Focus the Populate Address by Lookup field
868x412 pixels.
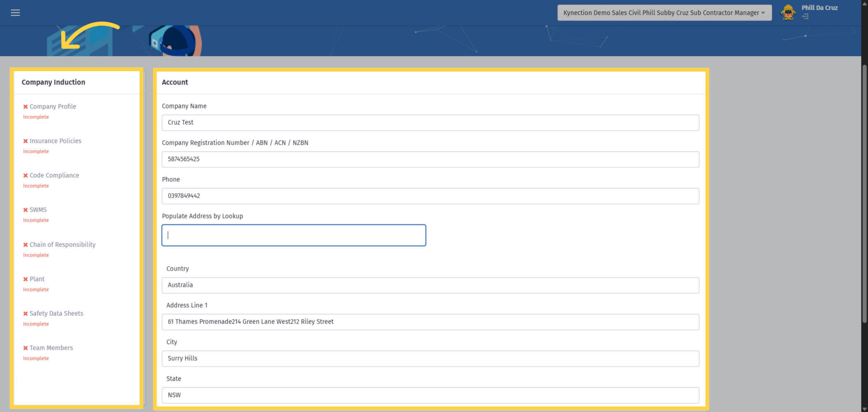point(294,235)
